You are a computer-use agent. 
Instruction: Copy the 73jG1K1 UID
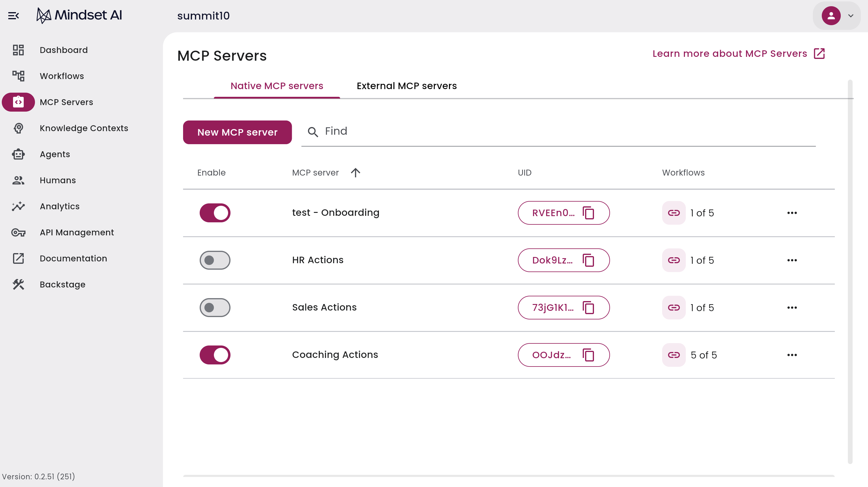[x=588, y=307]
